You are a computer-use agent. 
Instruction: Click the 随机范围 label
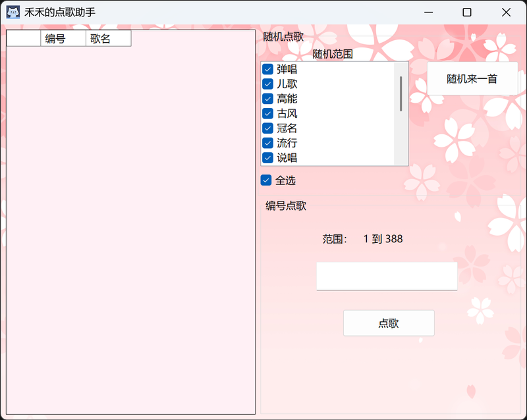click(x=333, y=54)
